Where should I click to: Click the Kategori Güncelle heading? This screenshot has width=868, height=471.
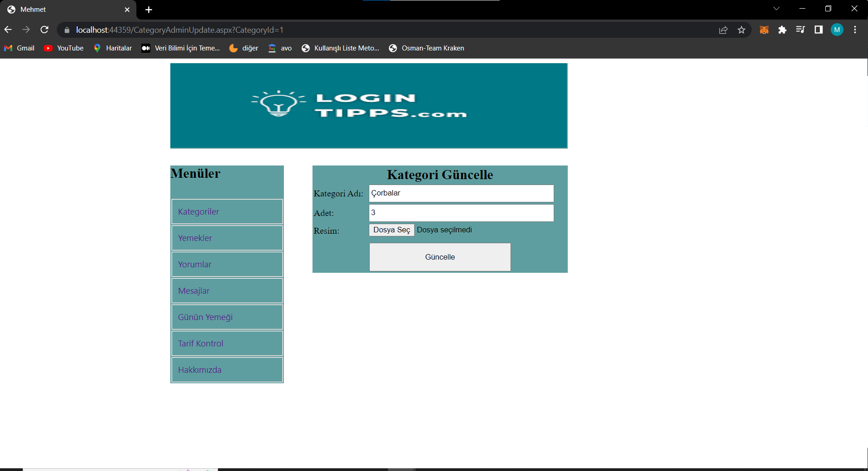[x=440, y=175]
